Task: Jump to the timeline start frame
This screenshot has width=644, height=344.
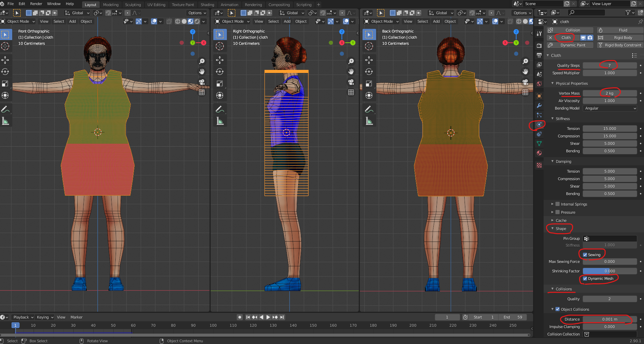Action: click(x=248, y=317)
